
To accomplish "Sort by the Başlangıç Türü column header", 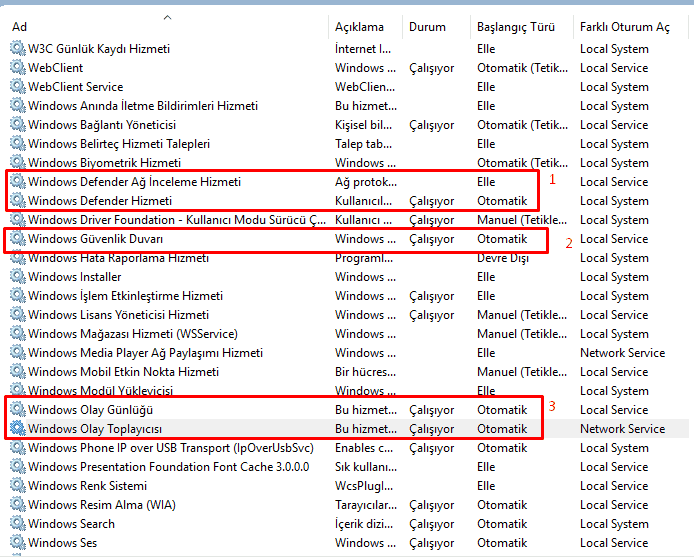I will 516,27.
